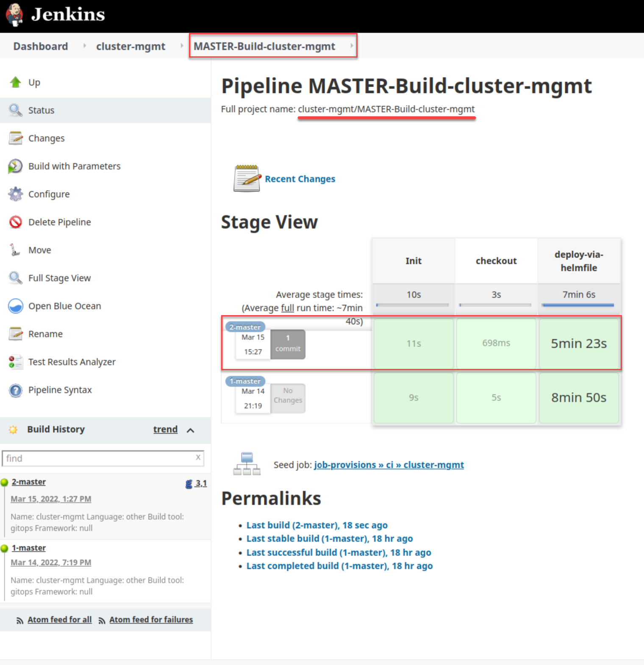Open the Dashboard breadcrumb dropdown arrow
Screen dimensions: 644x665
click(84, 45)
